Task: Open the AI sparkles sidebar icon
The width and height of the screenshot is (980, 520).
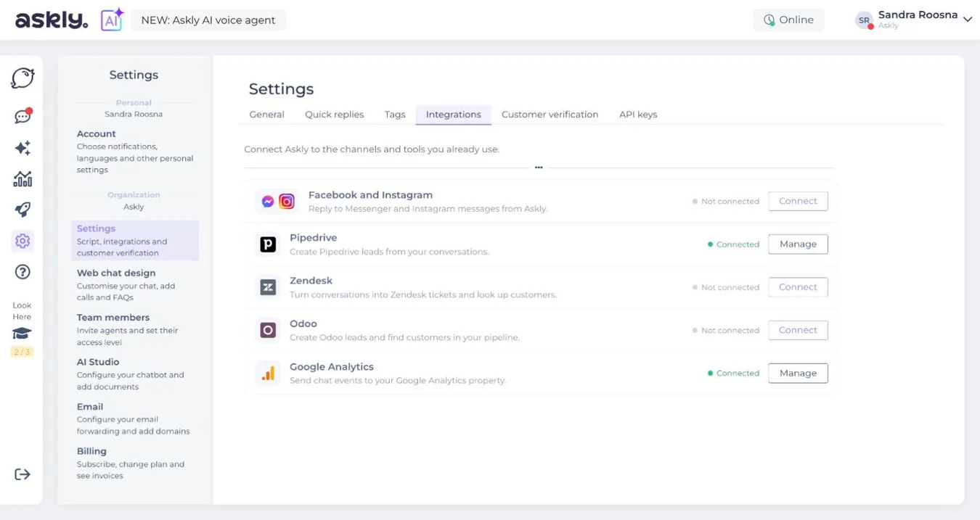Action: coord(23,148)
